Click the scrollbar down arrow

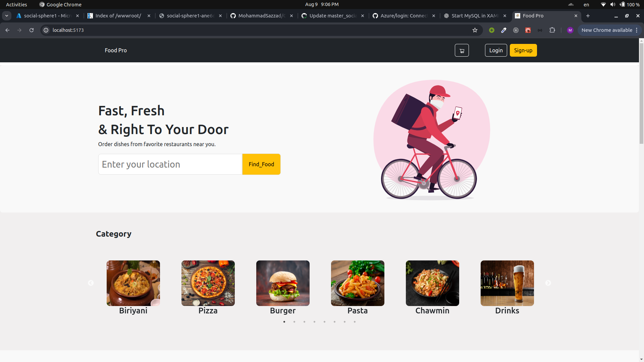(641, 359)
